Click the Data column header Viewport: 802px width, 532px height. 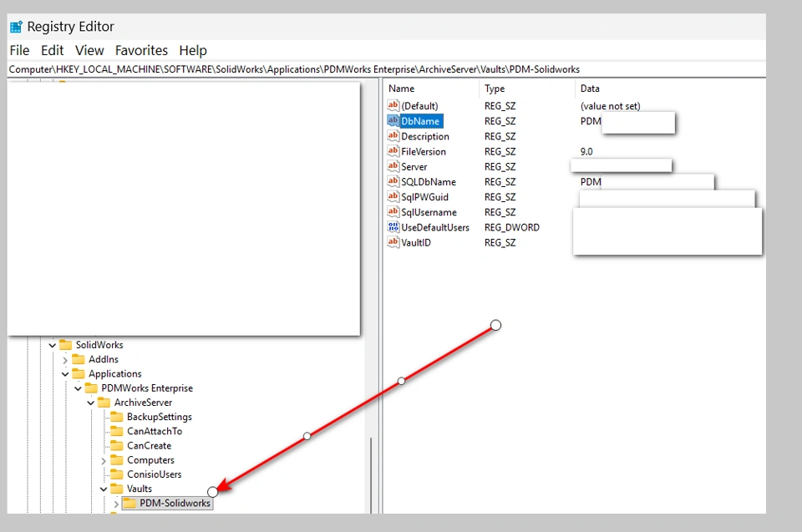coord(590,89)
